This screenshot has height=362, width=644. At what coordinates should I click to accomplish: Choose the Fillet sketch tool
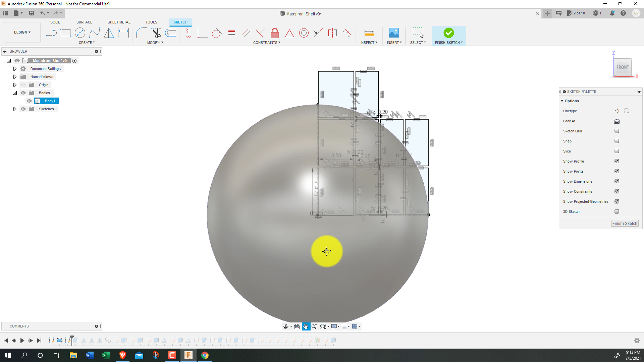(141, 33)
